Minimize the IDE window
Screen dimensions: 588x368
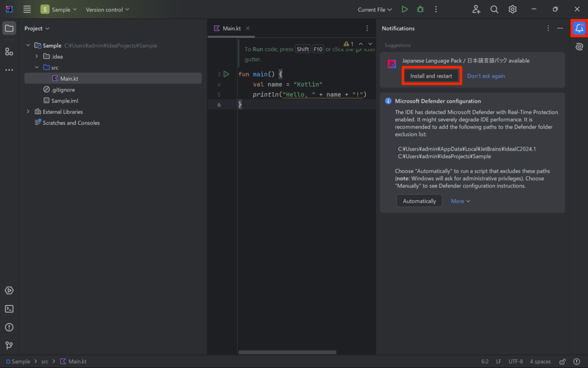[x=534, y=9]
